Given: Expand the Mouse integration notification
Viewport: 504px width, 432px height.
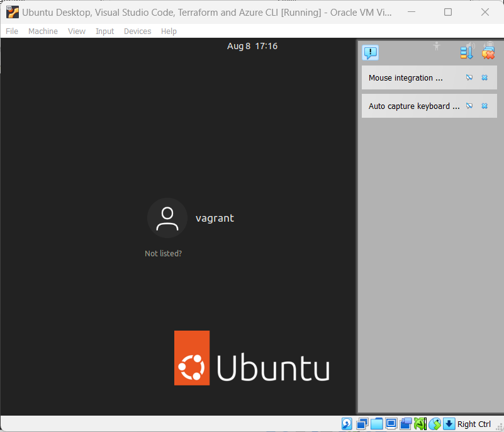Looking at the screenshot, I should tap(406, 77).
